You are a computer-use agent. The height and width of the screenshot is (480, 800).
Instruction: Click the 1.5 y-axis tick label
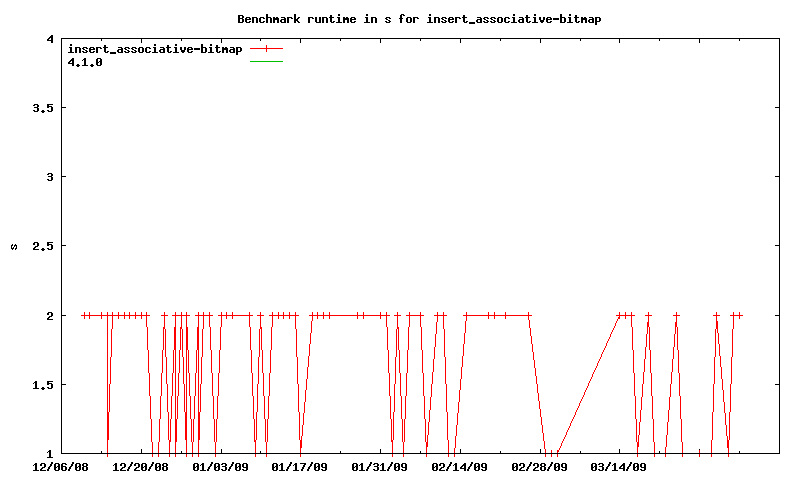click(41, 385)
